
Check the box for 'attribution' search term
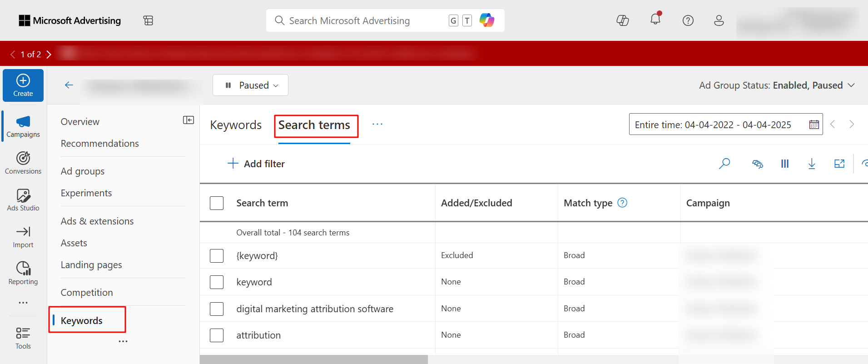pos(217,335)
